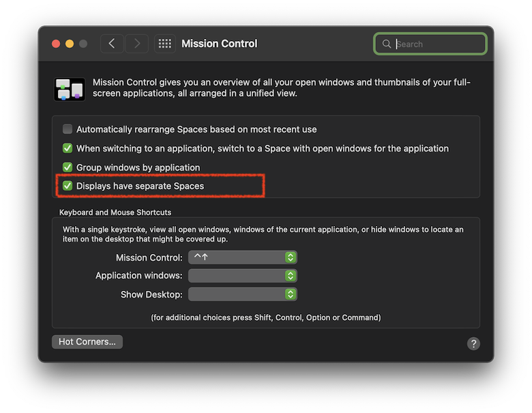The width and height of the screenshot is (532, 413).
Task: Click the Mission Control overview description text
Action: [x=281, y=87]
